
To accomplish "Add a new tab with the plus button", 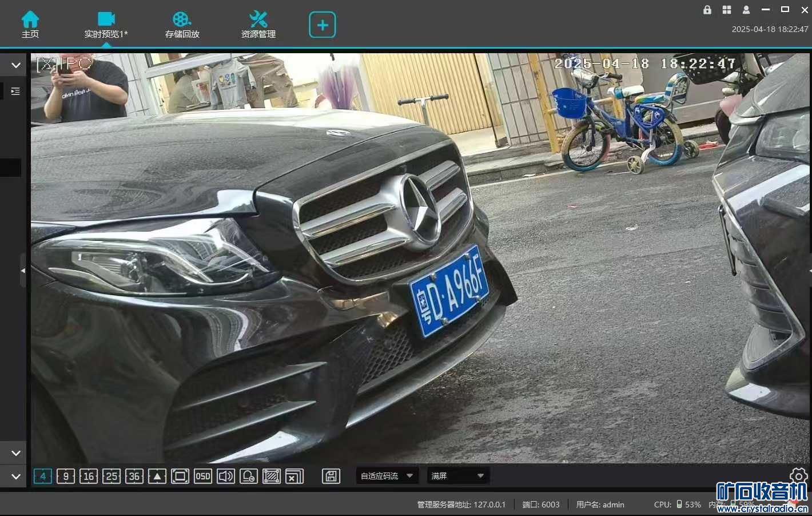I will click(x=323, y=25).
